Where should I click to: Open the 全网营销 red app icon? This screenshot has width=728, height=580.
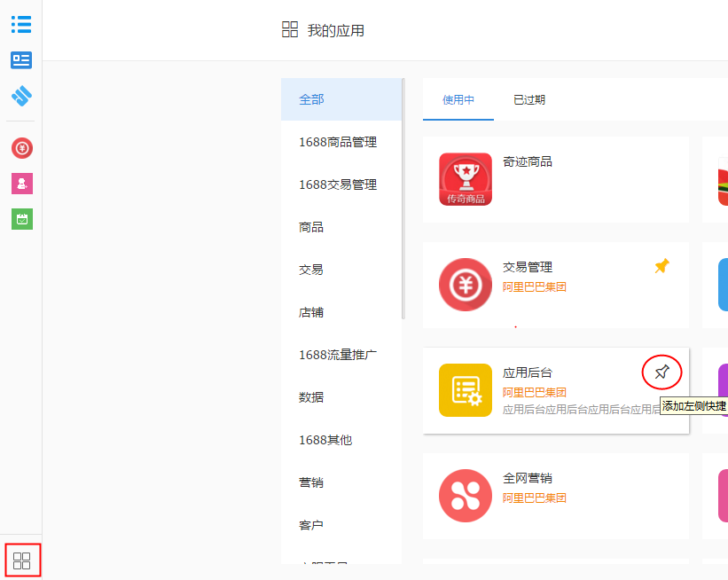(x=464, y=495)
